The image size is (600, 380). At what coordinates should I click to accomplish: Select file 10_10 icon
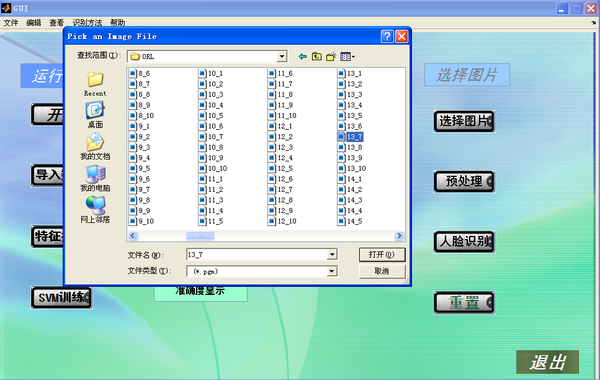tap(202, 168)
